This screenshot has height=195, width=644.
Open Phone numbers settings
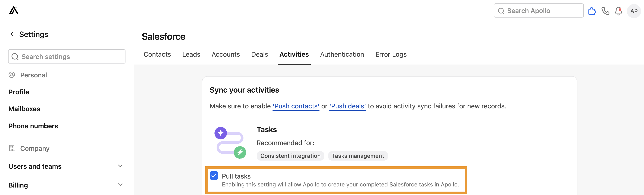pyautogui.click(x=33, y=126)
